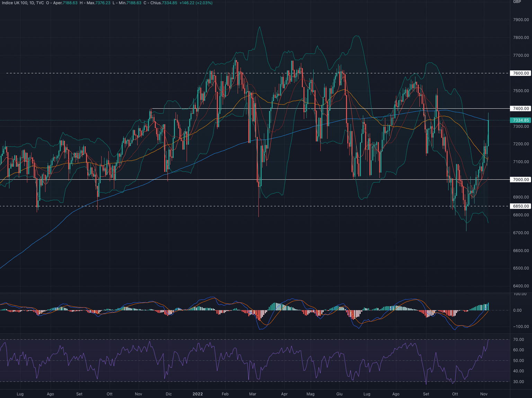Image resolution: width=532 pixels, height=398 pixels.
Task: Click the 7000.00 support price label
Action: pyautogui.click(x=520, y=180)
